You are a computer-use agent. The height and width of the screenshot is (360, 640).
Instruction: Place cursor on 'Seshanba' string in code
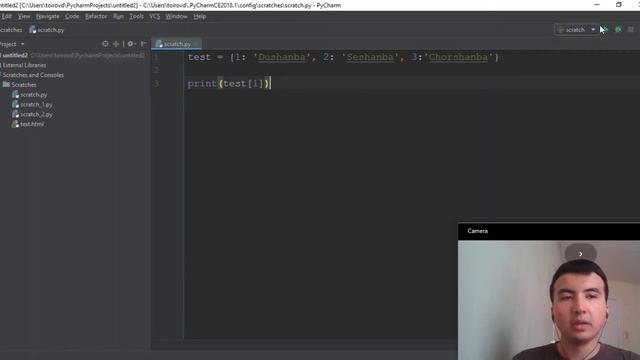click(x=370, y=57)
